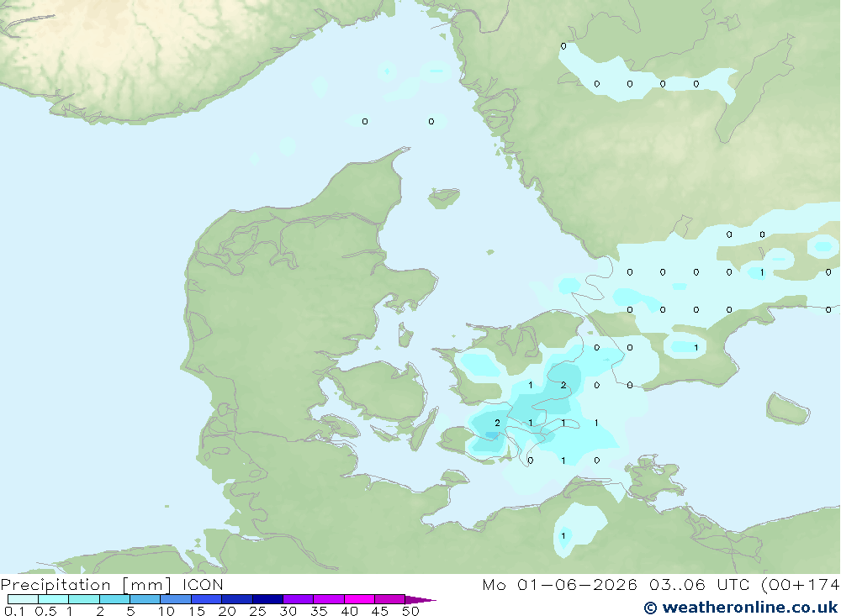Select the 10–15 mm legend swatch

tap(176, 599)
